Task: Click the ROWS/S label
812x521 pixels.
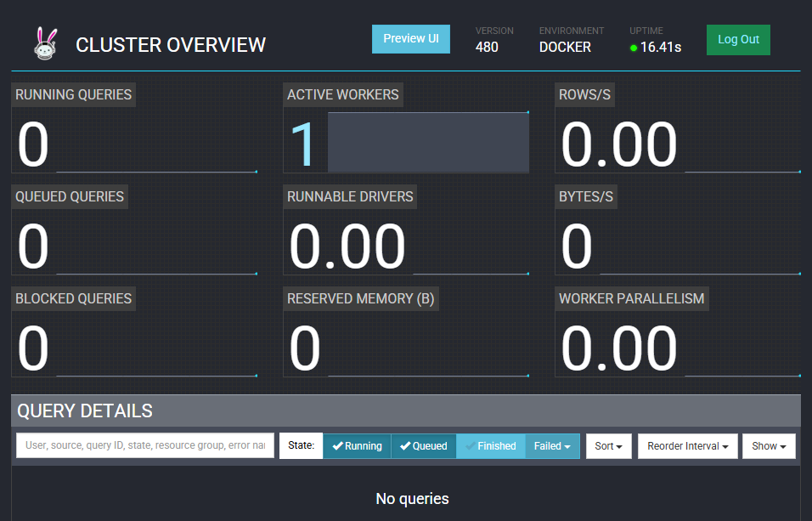Action: click(x=584, y=94)
